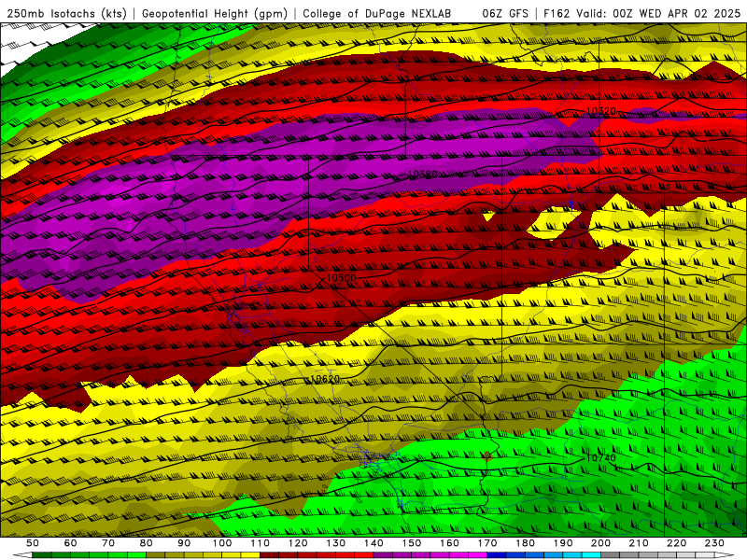Click the 10740 height contour label
747x560 pixels.
pos(601,458)
